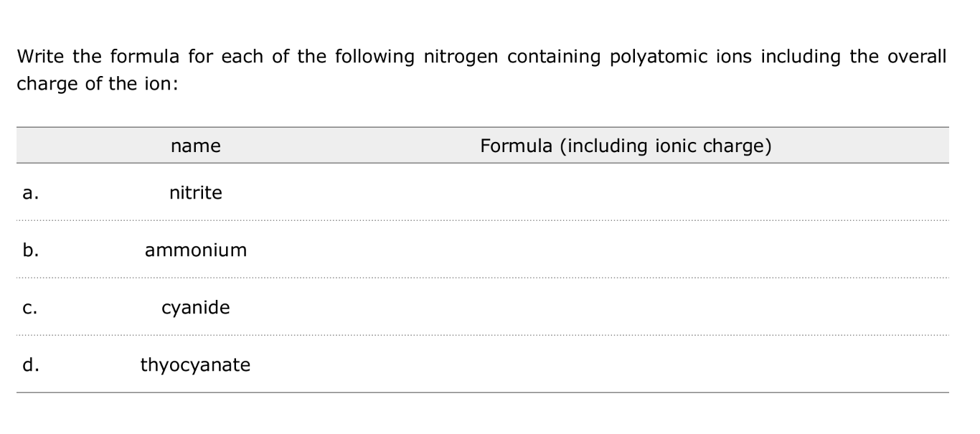Click the word 'nitrite' in the table
The width and height of the screenshot is (980, 434).
pyautogui.click(x=196, y=192)
